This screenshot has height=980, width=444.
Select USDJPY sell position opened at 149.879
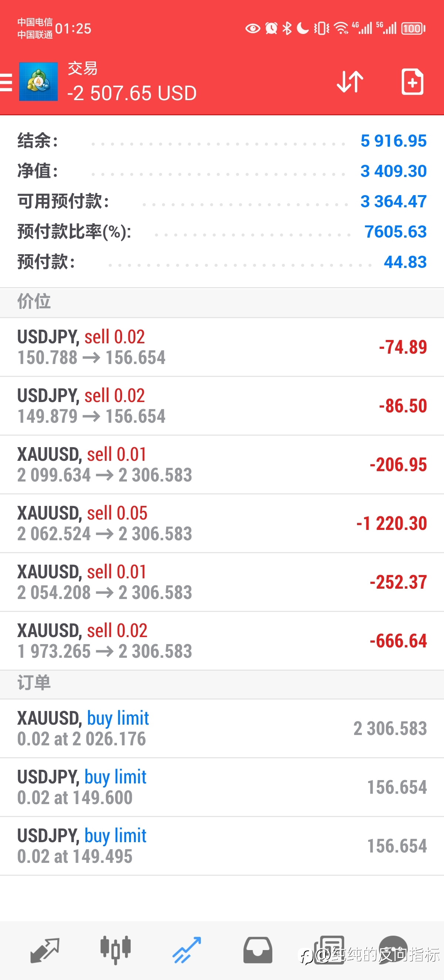tap(222, 406)
